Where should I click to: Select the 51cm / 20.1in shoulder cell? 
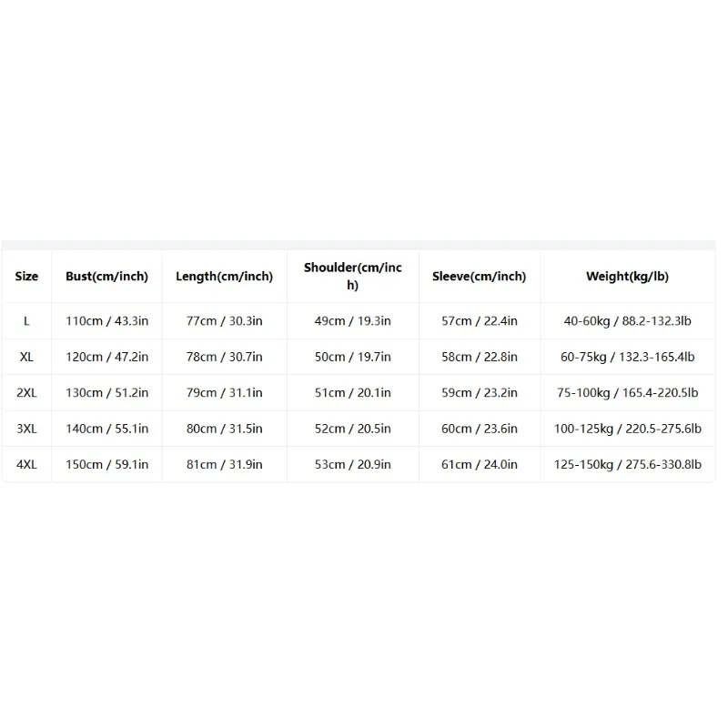(353, 393)
